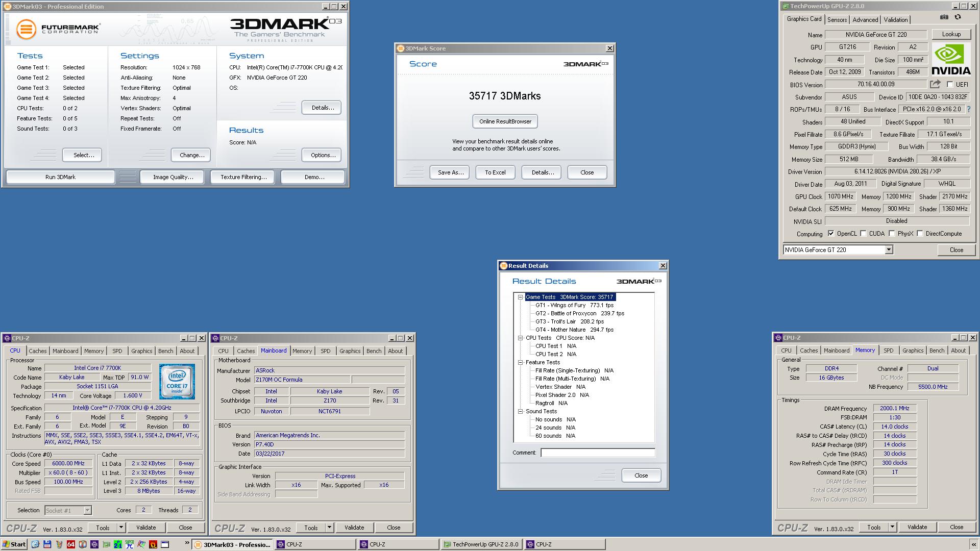This screenshot has height=551, width=980.
Task: Click the Result Details title bar icon
Action: (x=504, y=266)
